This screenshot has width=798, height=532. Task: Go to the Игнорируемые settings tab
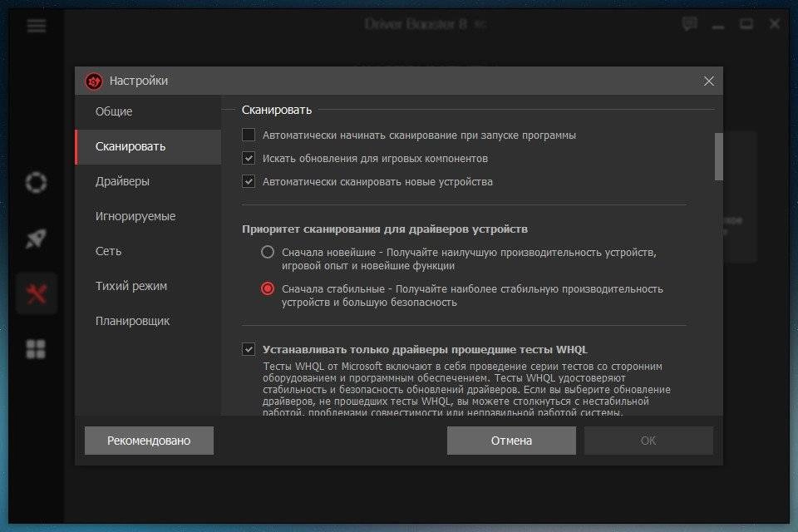click(148, 216)
